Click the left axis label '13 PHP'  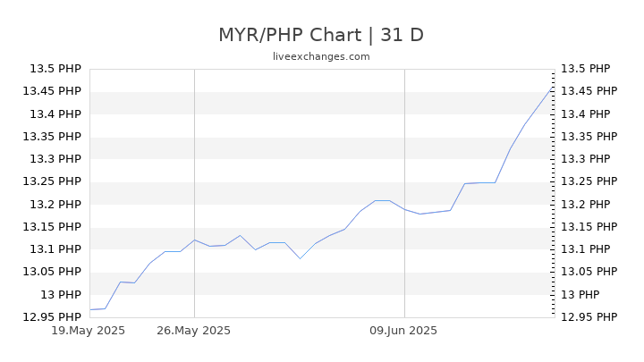click(x=61, y=294)
